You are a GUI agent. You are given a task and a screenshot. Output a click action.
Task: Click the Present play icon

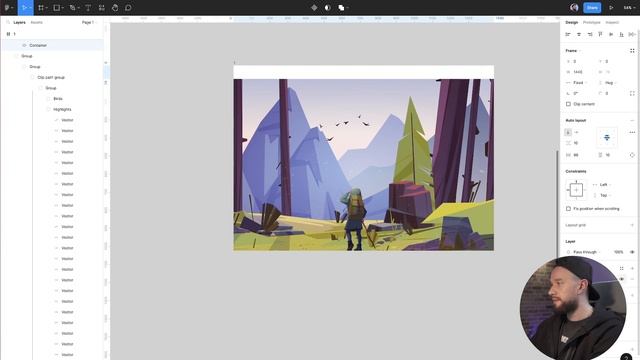pos(611,7)
